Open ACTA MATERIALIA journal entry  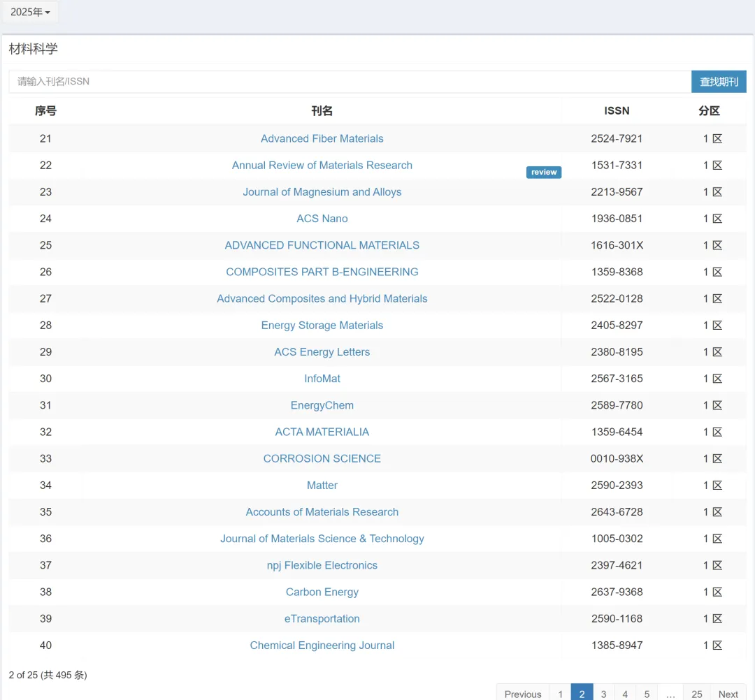(322, 432)
